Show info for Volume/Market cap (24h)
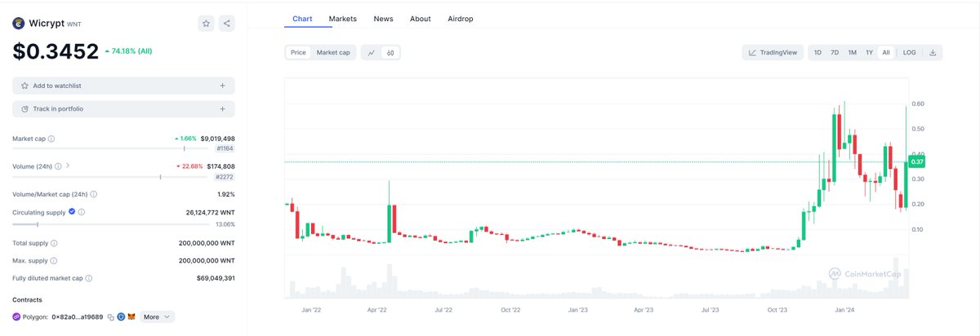Screen dimensions: 980x336 95,194
